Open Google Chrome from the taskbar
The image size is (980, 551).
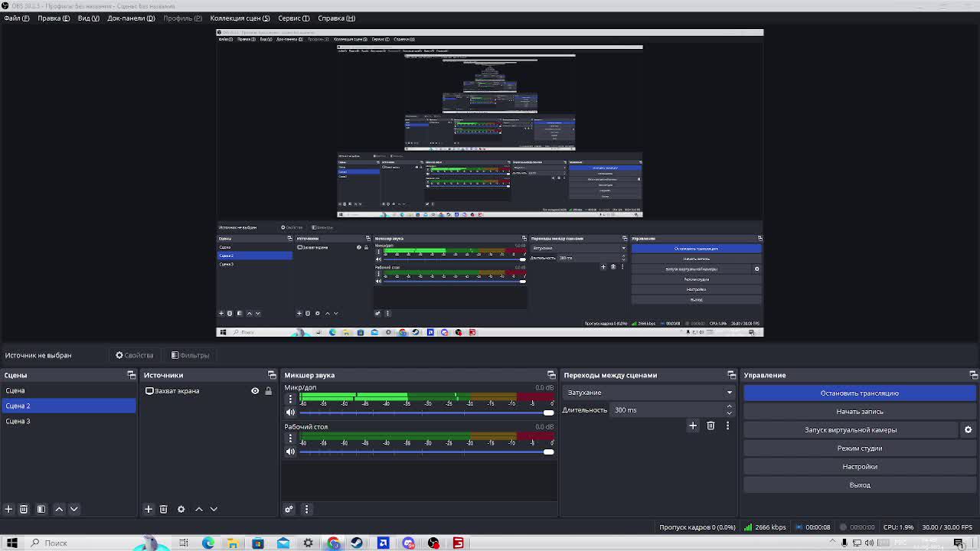334,543
